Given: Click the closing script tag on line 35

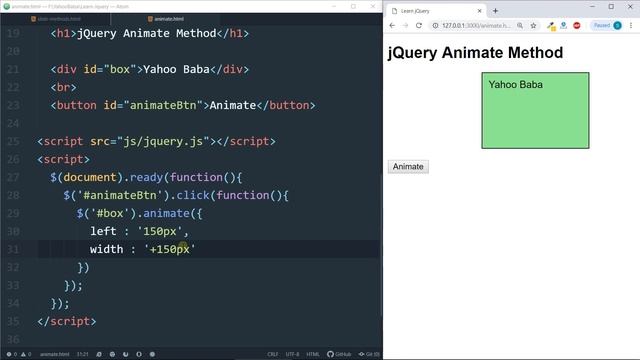Looking at the screenshot, I should 67,321.
